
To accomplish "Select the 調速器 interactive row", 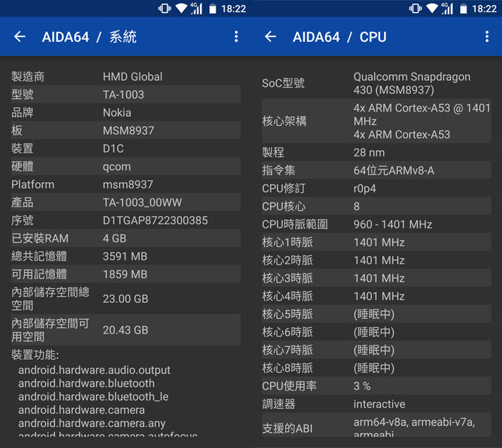I will pyautogui.click(x=376, y=404).
